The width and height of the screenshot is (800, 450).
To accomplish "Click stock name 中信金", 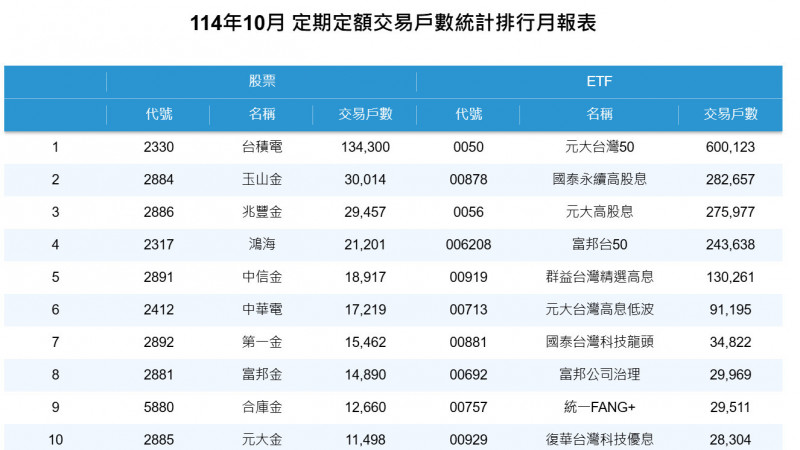I will 262,277.
